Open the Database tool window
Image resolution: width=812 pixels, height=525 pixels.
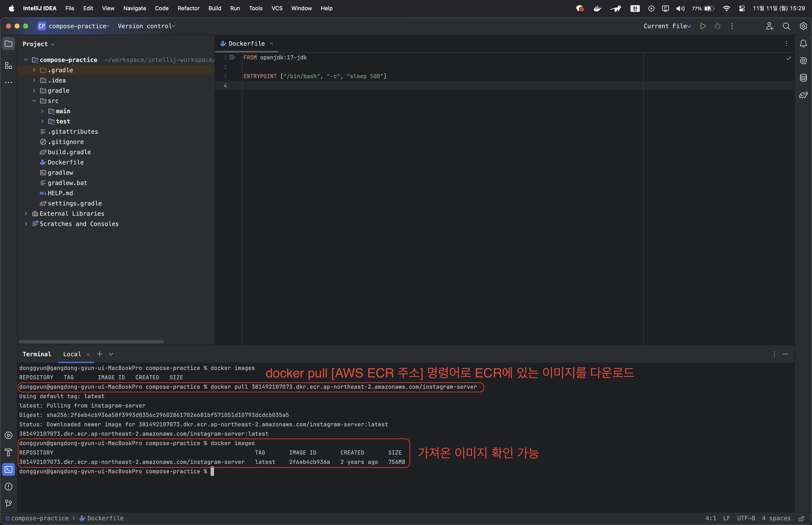pyautogui.click(x=803, y=78)
